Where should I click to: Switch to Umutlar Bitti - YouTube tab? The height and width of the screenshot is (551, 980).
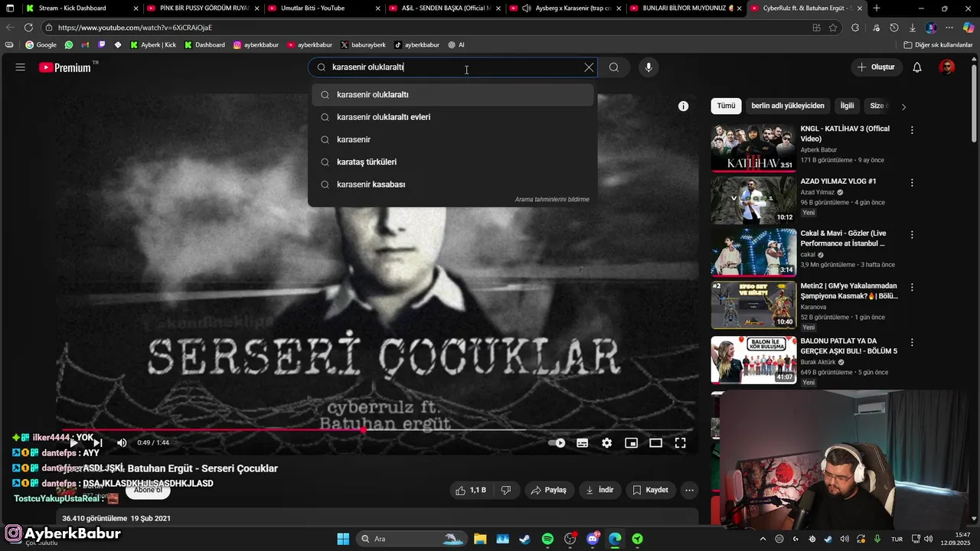point(323,8)
